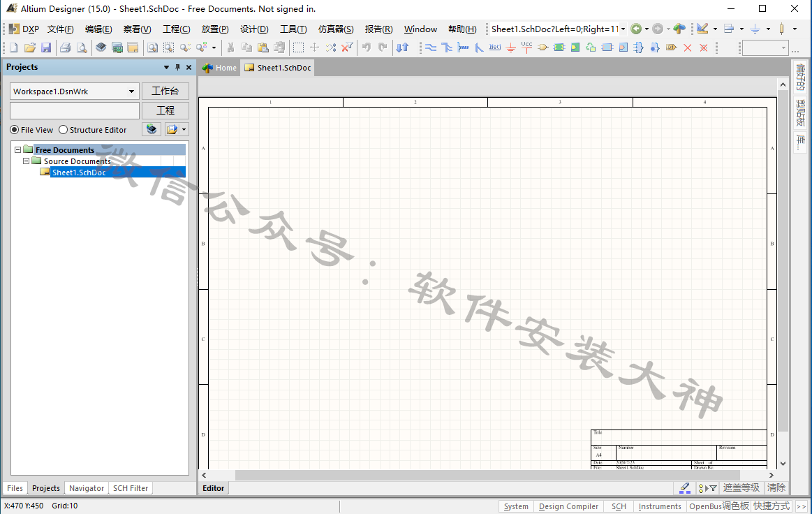
Task: Redo the action in the toolbar
Action: tap(383, 47)
